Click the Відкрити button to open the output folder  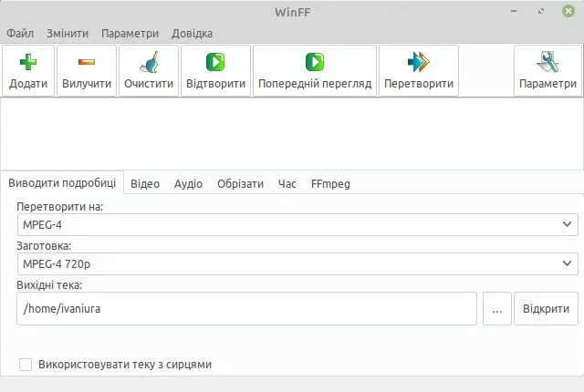pos(546,309)
